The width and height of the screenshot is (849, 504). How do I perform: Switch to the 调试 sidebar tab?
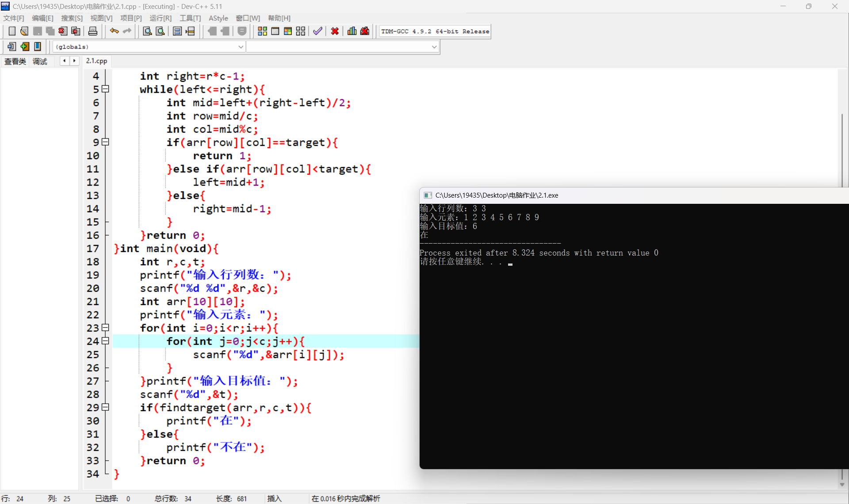40,61
